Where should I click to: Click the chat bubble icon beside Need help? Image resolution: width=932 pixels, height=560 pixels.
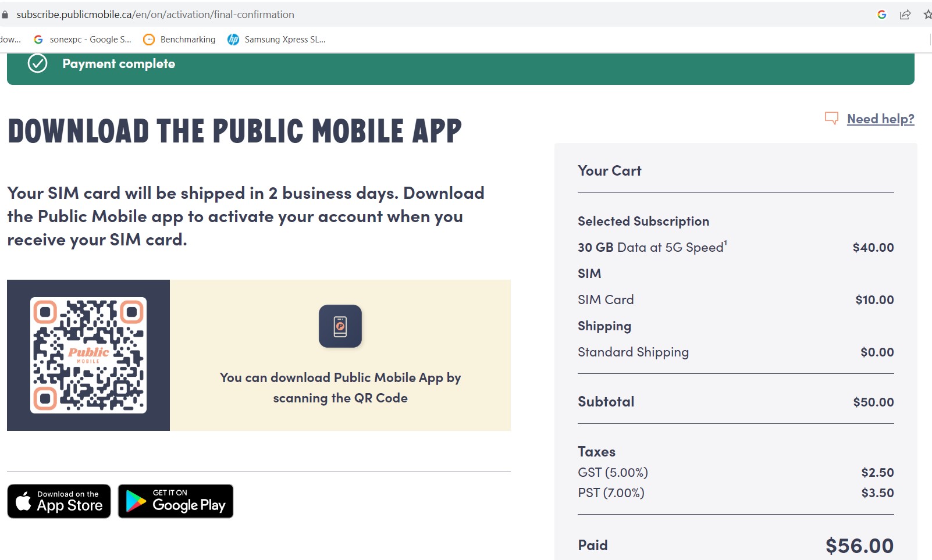point(831,119)
